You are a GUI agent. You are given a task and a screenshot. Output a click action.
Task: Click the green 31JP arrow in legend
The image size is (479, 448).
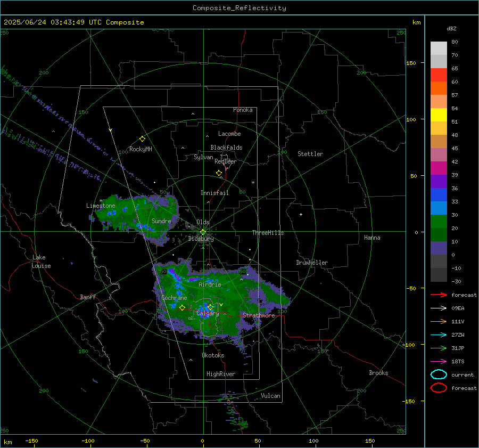pyautogui.click(x=439, y=348)
